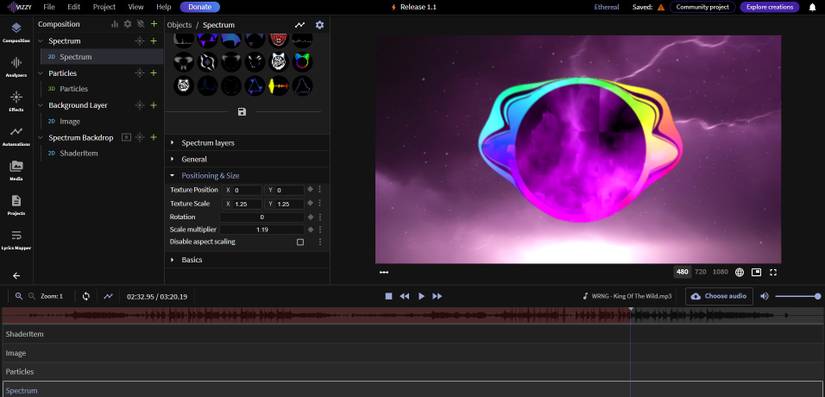Open the Help menu
Viewport: 825px width, 397px height.
tap(164, 7)
